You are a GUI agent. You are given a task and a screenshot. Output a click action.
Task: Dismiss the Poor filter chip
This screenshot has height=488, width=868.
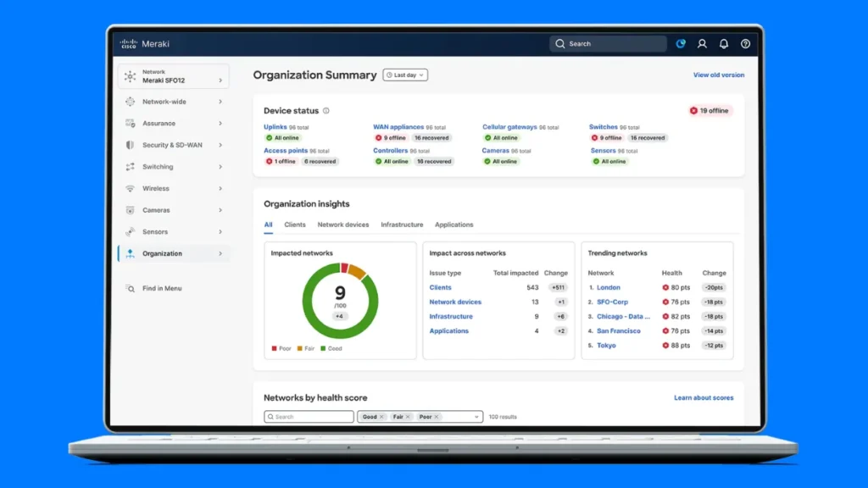click(x=437, y=416)
